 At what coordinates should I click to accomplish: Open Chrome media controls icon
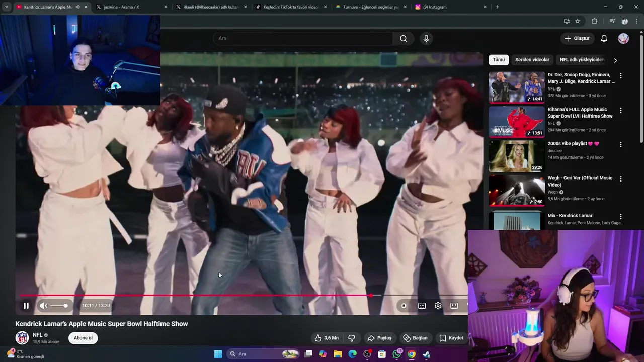pyautogui.click(x=612, y=21)
